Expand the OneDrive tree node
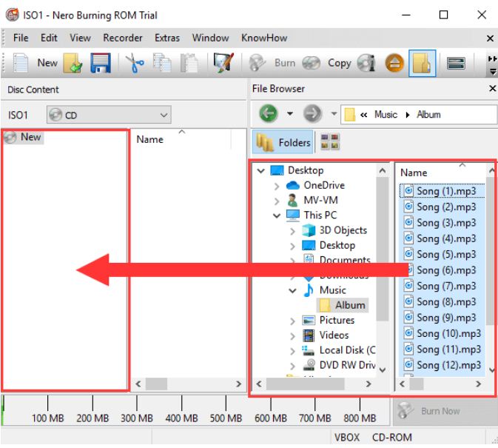The height and width of the screenshot is (448, 498). 277,186
